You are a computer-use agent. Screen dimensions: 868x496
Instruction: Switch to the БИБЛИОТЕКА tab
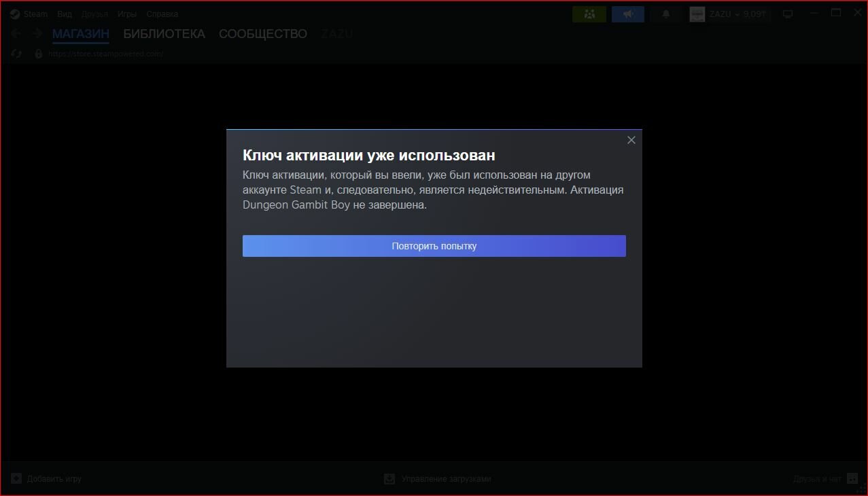coord(164,33)
